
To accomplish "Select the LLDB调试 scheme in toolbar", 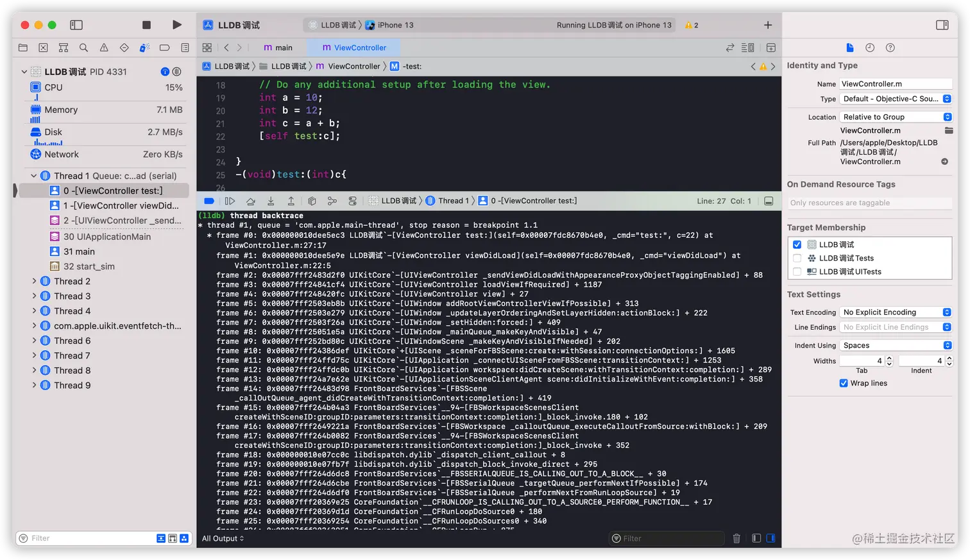I will (x=332, y=25).
